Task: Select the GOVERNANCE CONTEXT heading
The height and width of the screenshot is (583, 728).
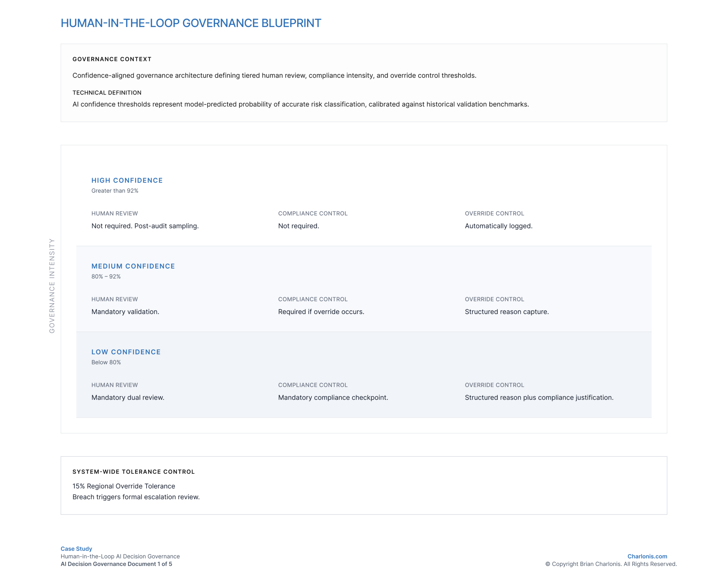Action: [x=112, y=59]
